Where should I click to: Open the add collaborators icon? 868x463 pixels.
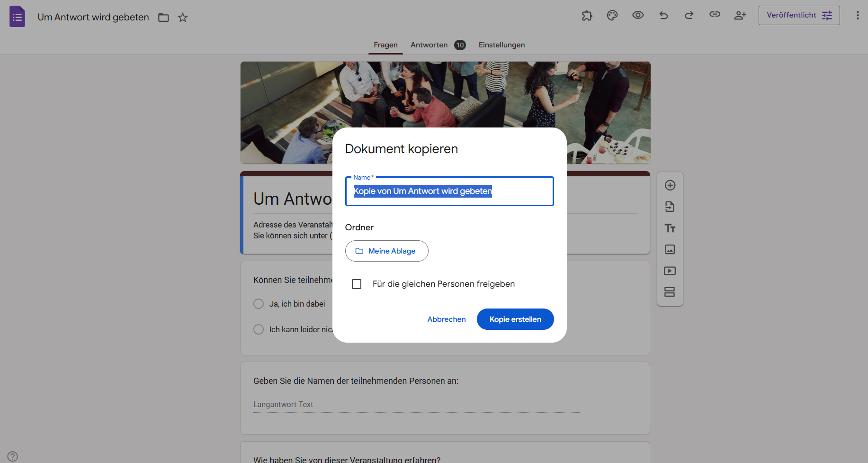(740, 16)
